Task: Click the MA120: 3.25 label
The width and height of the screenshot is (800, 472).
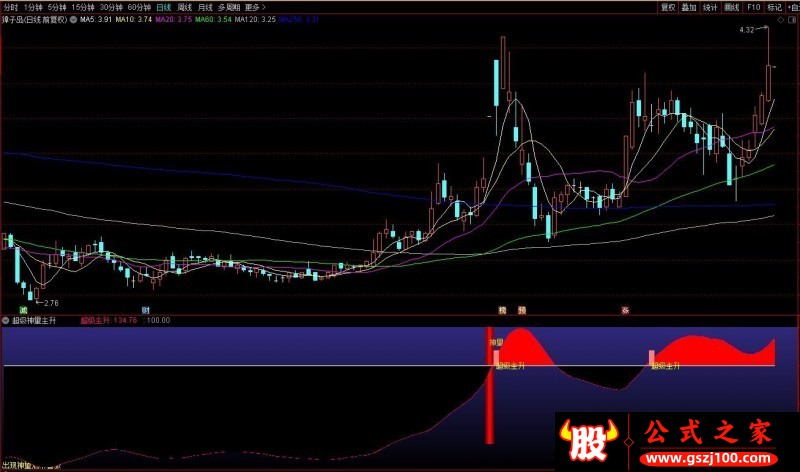Action: pos(255,19)
